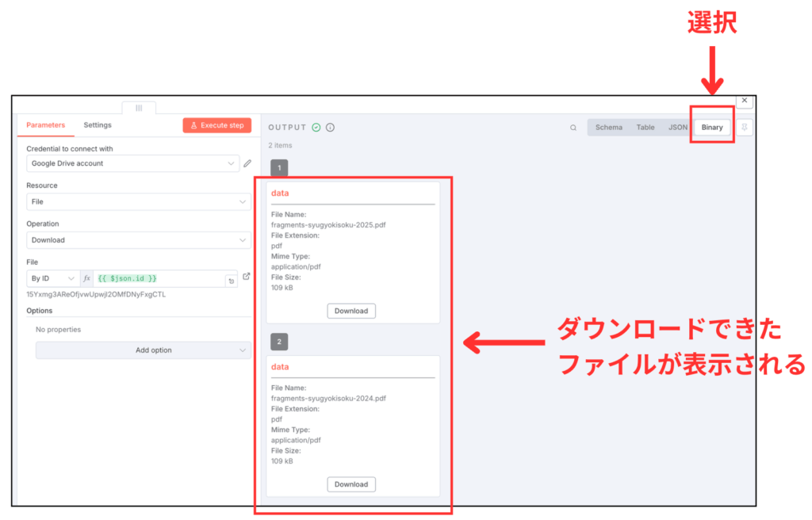This screenshot has height=520, width=812.
Task: Click the pin data icon beside the view switcher
Action: [743, 127]
